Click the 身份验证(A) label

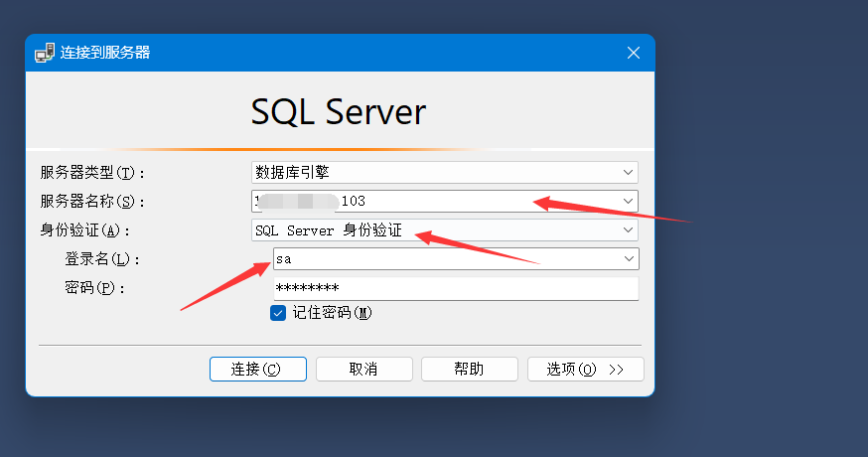[x=84, y=229]
